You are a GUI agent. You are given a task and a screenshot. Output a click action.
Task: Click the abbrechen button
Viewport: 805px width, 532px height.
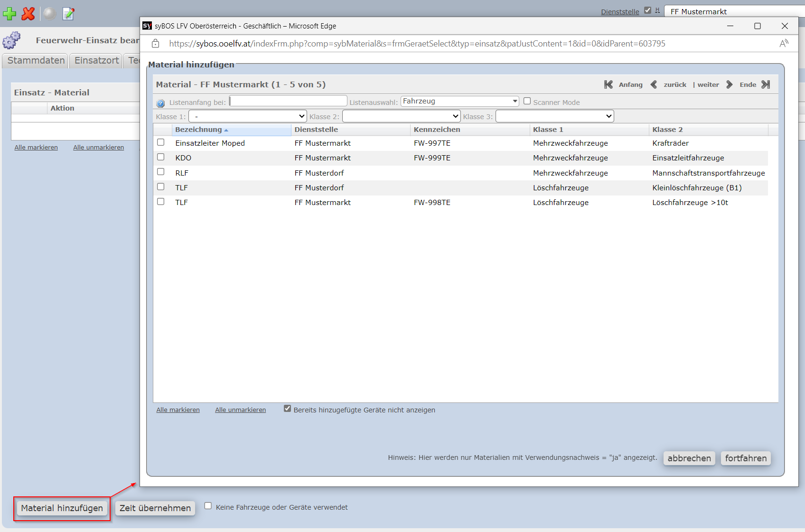click(689, 458)
